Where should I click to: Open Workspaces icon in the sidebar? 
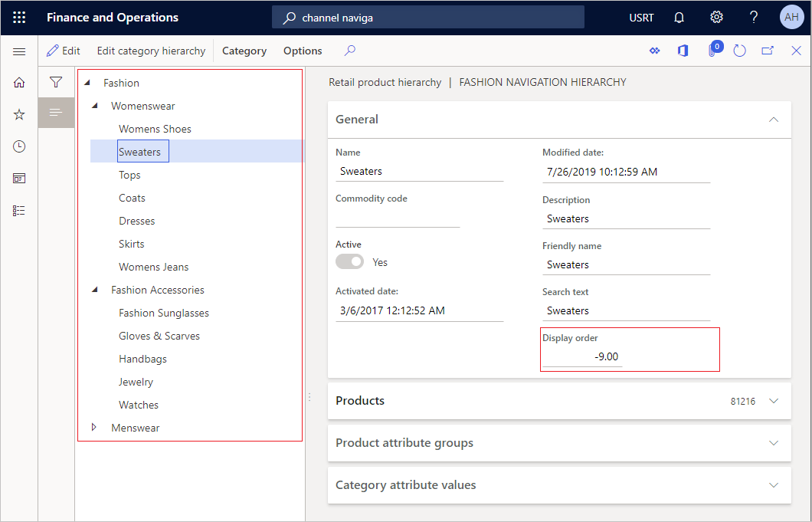[19, 179]
